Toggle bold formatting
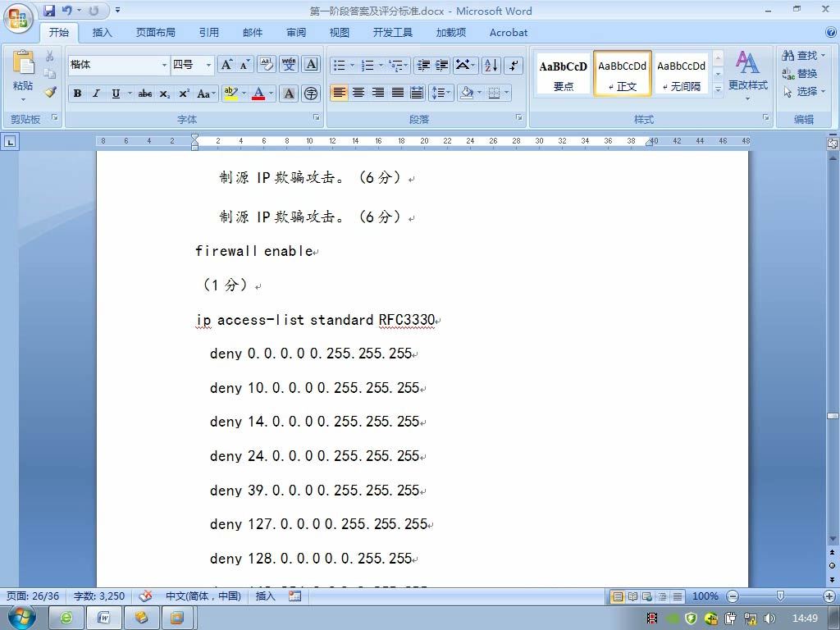The image size is (840, 630). tap(78, 94)
